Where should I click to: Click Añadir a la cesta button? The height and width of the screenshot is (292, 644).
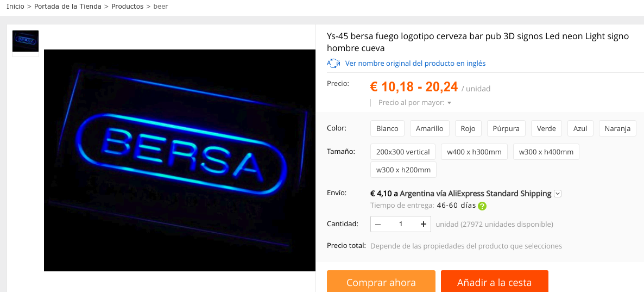(495, 281)
